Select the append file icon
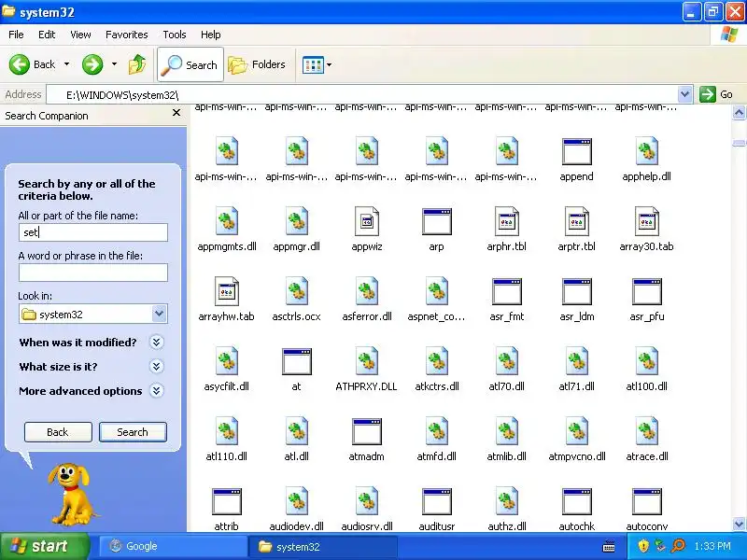 576,160
